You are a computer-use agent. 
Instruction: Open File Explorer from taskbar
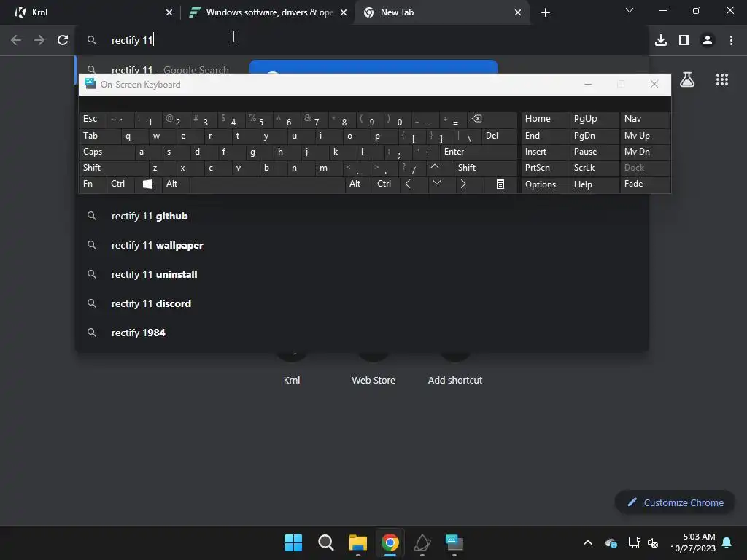pos(357,542)
